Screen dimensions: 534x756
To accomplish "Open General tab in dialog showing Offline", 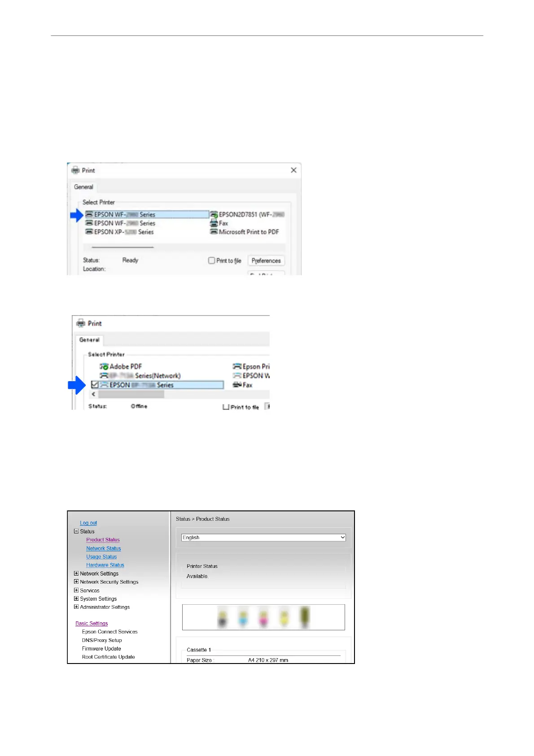I will [x=89, y=340].
